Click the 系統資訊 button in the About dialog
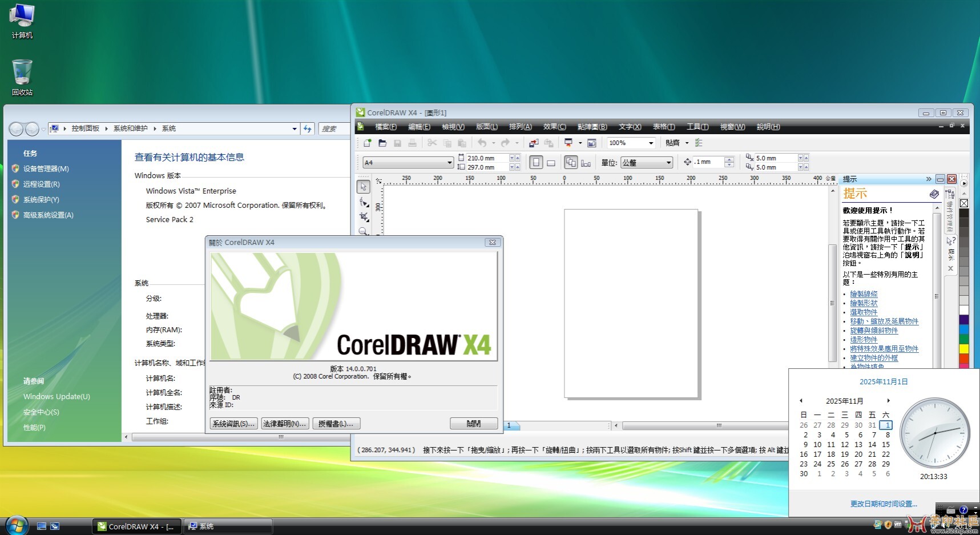 [x=233, y=423]
